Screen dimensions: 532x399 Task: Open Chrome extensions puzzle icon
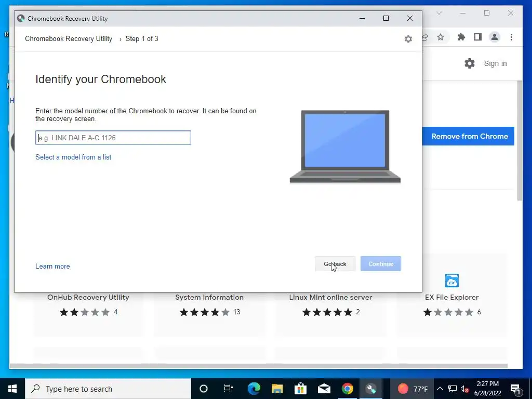coord(461,37)
